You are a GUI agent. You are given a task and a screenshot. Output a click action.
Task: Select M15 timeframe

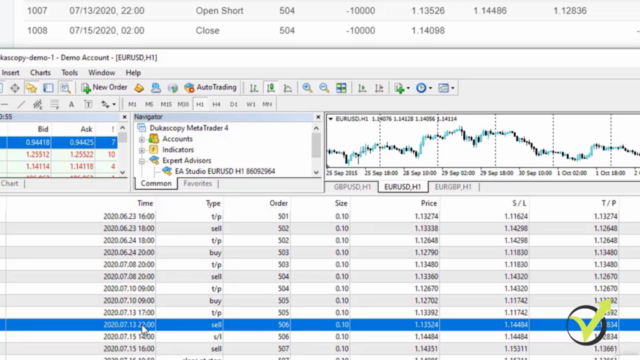[166, 104]
